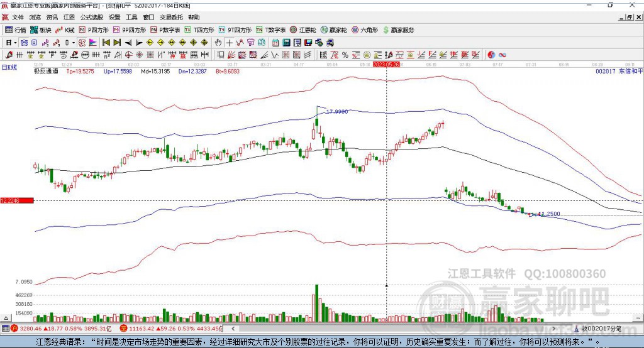Screen dimensions: 644x348
Task: Open the 江恩轮 Gann wheel
Action: point(303,30)
